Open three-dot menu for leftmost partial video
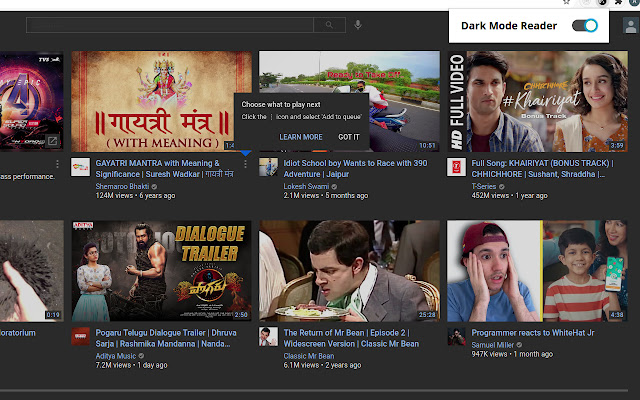Screen dimensions: 640x400 tap(57, 164)
